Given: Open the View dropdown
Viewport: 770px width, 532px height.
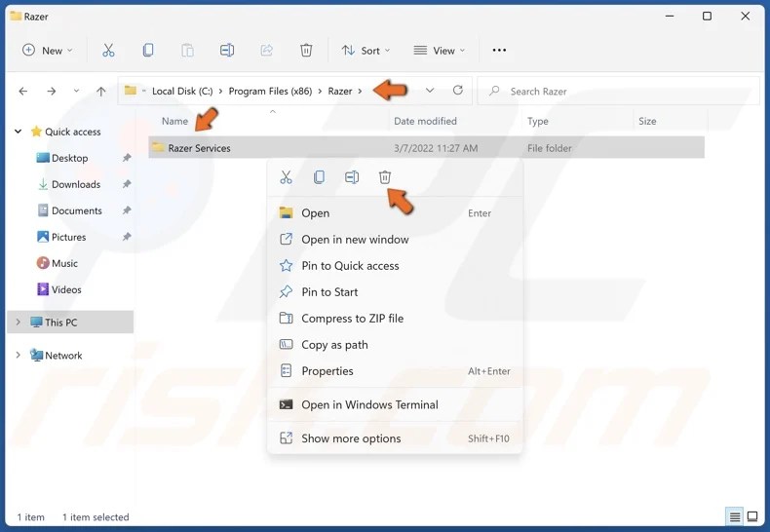Looking at the screenshot, I should click(x=439, y=51).
